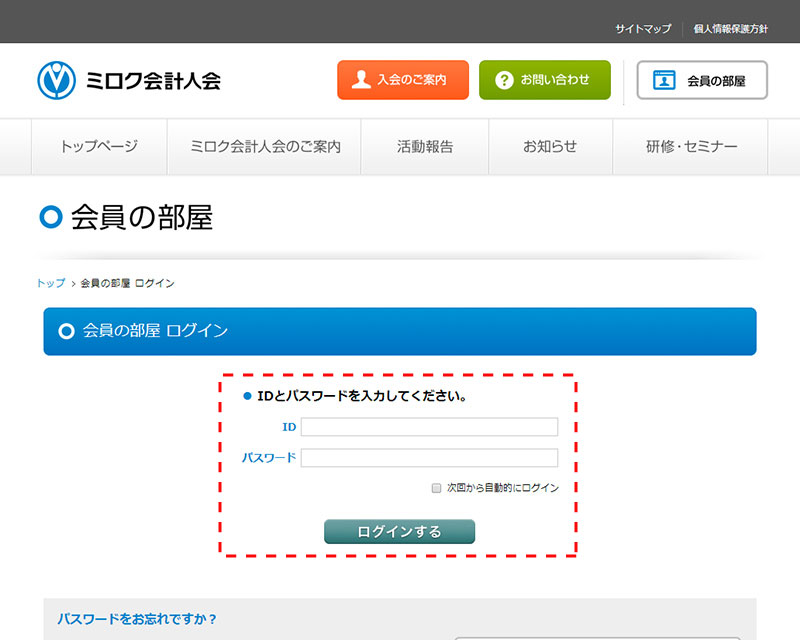Image resolution: width=800 pixels, height=640 pixels.
Task: Open 研修・セミナー navigation item
Action: point(691,146)
